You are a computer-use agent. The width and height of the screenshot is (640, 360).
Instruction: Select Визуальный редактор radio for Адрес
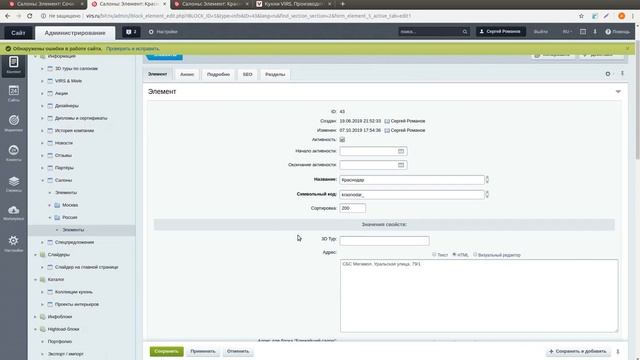(475, 254)
